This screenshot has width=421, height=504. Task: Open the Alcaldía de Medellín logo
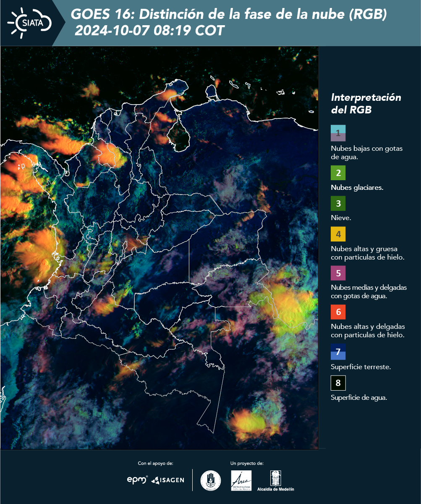pos(275,480)
